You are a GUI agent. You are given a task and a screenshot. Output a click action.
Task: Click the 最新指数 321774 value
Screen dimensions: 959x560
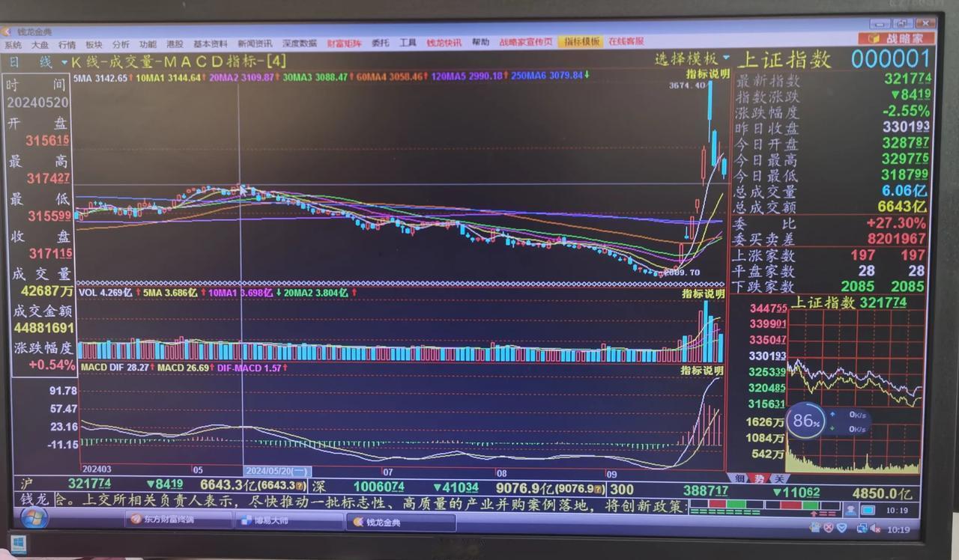click(x=908, y=78)
